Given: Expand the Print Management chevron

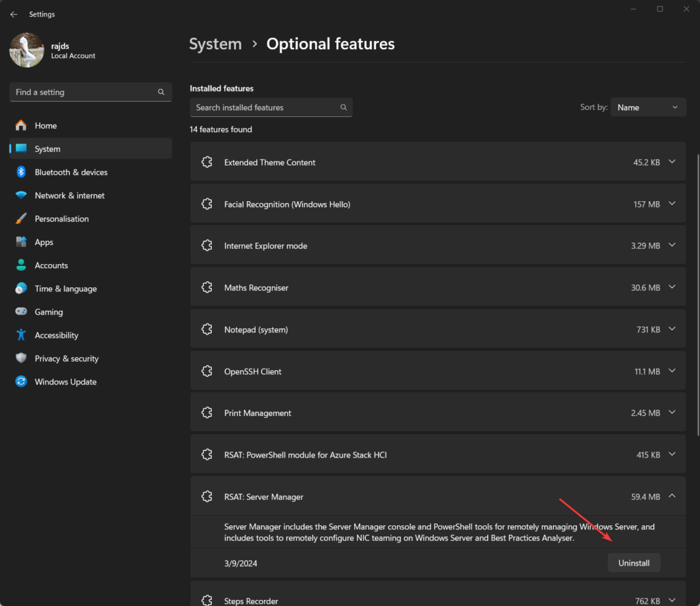Looking at the screenshot, I should [672, 412].
